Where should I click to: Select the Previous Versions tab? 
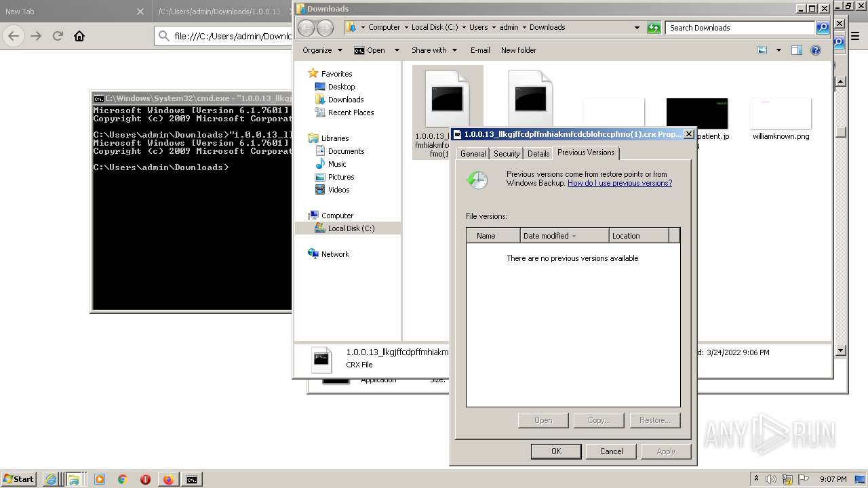coord(586,152)
